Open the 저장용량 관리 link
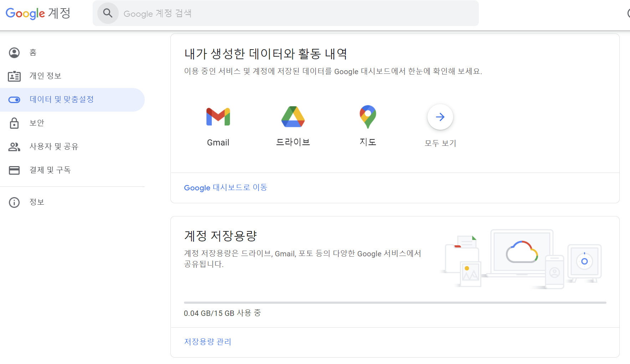 pyautogui.click(x=208, y=342)
